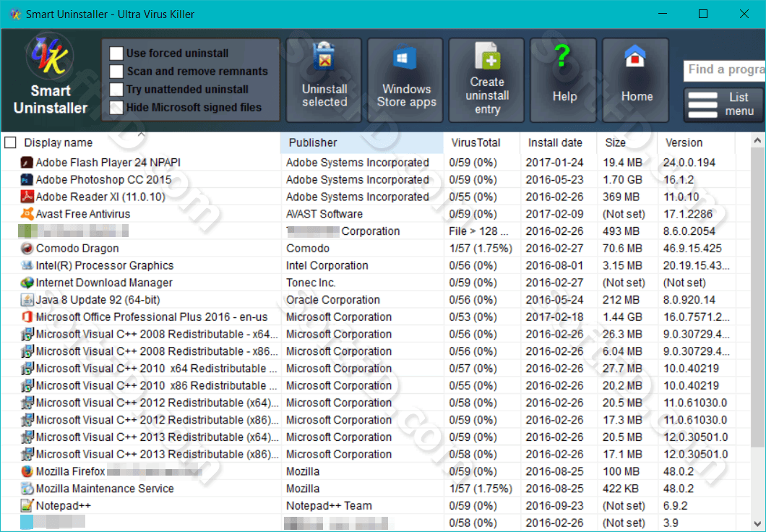
Task: Click the Adobe Photoshop CC 2015 icon
Action: point(27,179)
